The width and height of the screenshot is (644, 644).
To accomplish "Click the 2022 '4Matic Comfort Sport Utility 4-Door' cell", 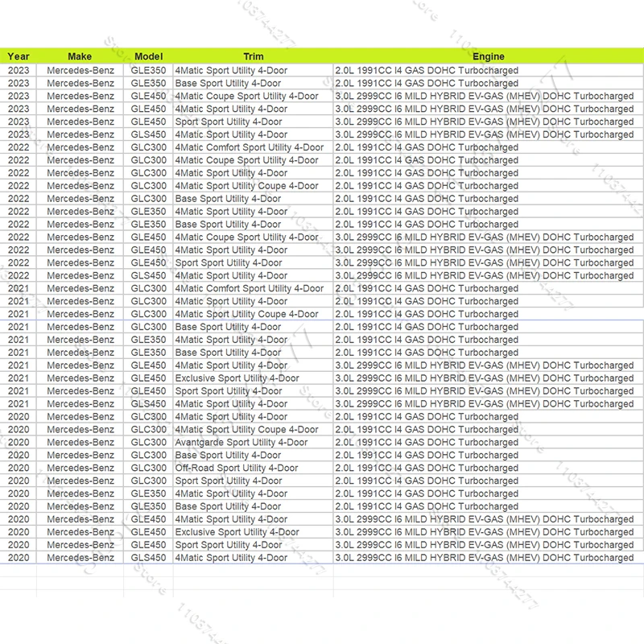I will pos(253,147).
